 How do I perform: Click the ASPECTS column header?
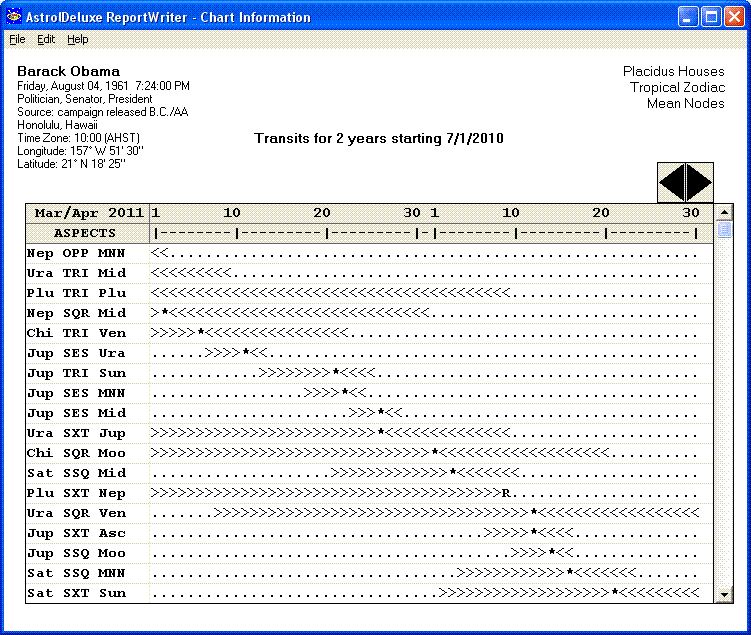pos(88,233)
